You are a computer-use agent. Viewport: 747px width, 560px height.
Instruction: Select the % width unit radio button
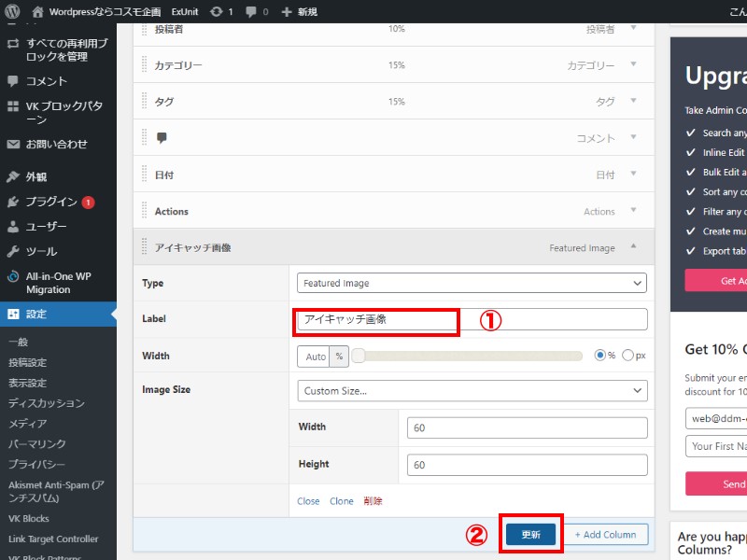tap(600, 356)
